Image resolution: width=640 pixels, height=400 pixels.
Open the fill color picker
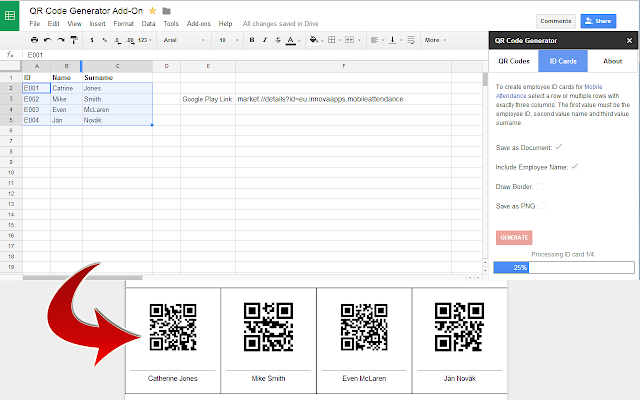314,40
